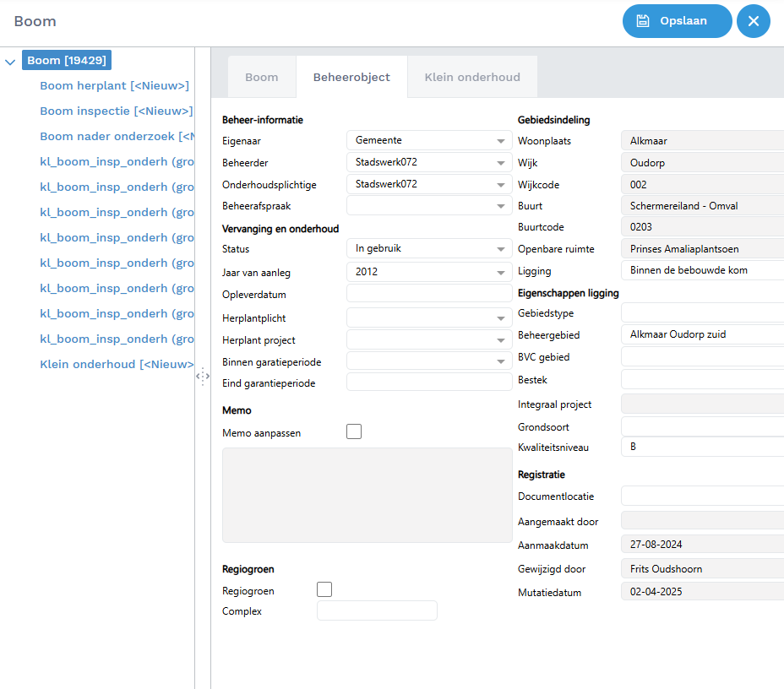Collapse the Boom [19429] tree chevron
This screenshot has height=689, width=784.
pos(10,61)
